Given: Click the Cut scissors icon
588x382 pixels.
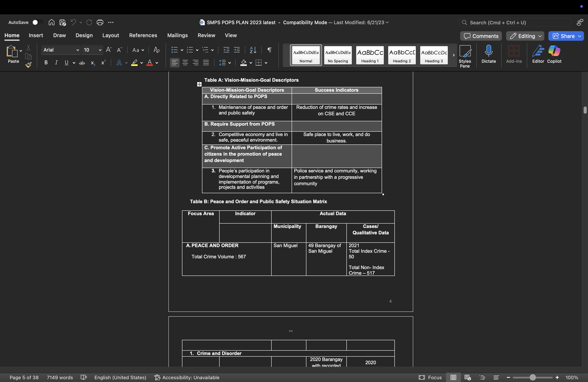Looking at the screenshot, I should coord(28,48).
